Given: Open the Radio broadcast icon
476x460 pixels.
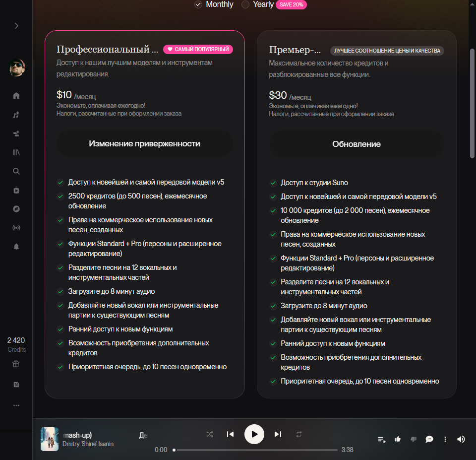Looking at the screenshot, I should pyautogui.click(x=16, y=228).
